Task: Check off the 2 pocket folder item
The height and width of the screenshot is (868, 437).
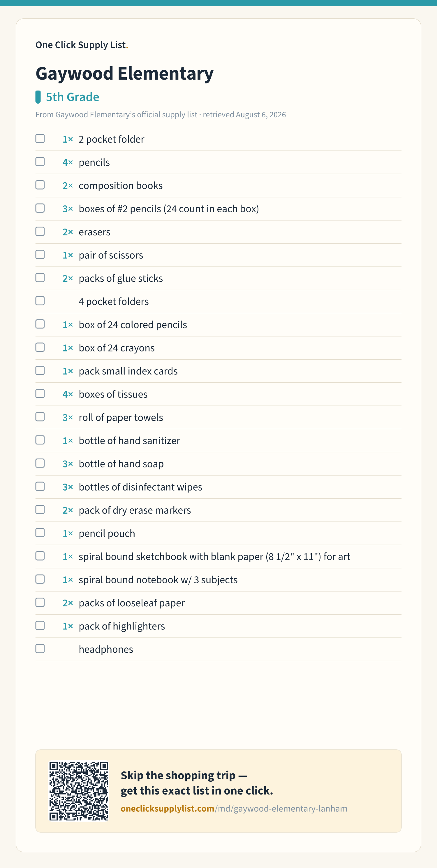Action: click(x=40, y=139)
